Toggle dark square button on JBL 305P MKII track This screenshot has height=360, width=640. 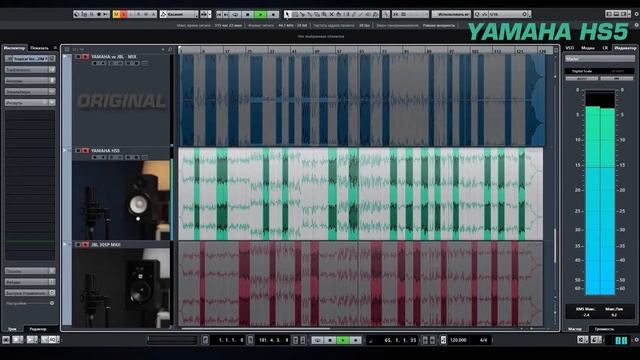pyautogui.click(x=78, y=244)
